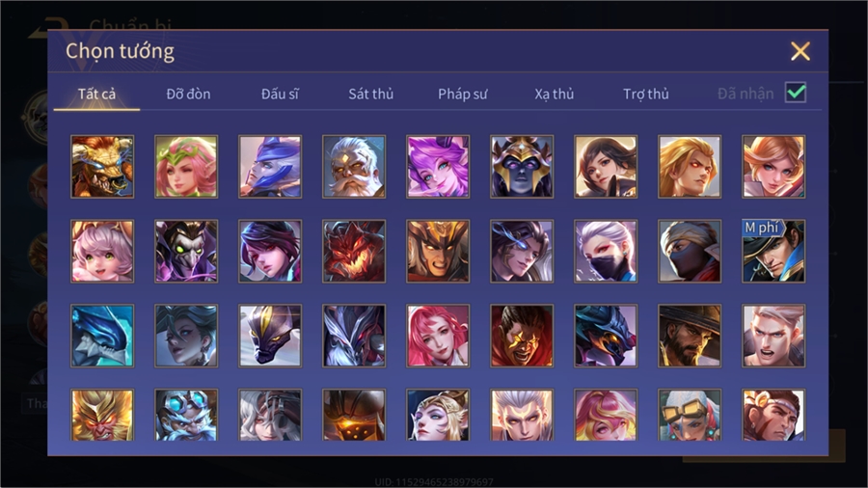Choose the purple-haired girl hero portrait

(438, 167)
